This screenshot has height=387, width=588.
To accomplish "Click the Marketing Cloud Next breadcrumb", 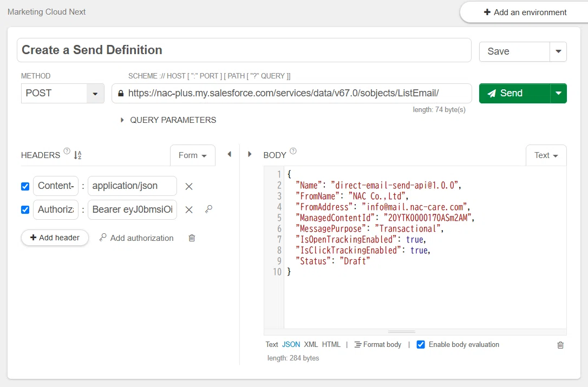I will tap(47, 12).
